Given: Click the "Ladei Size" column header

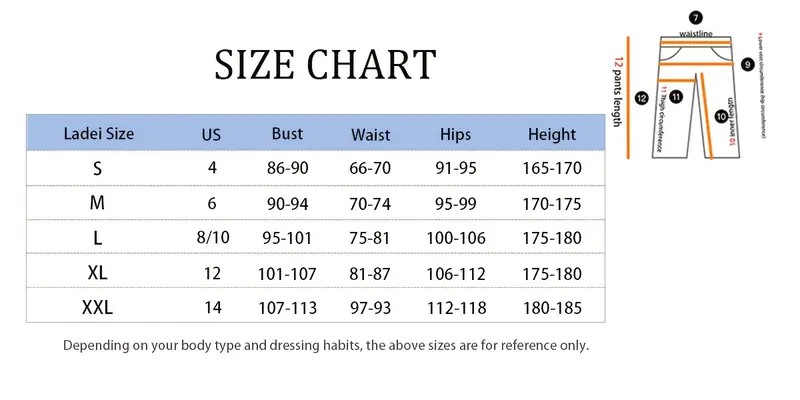Looking at the screenshot, I should click(98, 133).
